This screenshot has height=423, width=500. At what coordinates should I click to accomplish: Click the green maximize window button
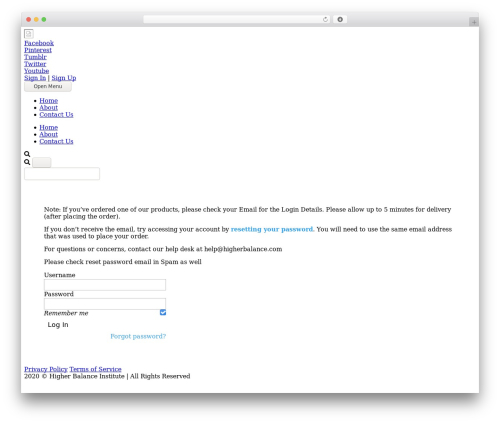click(44, 20)
